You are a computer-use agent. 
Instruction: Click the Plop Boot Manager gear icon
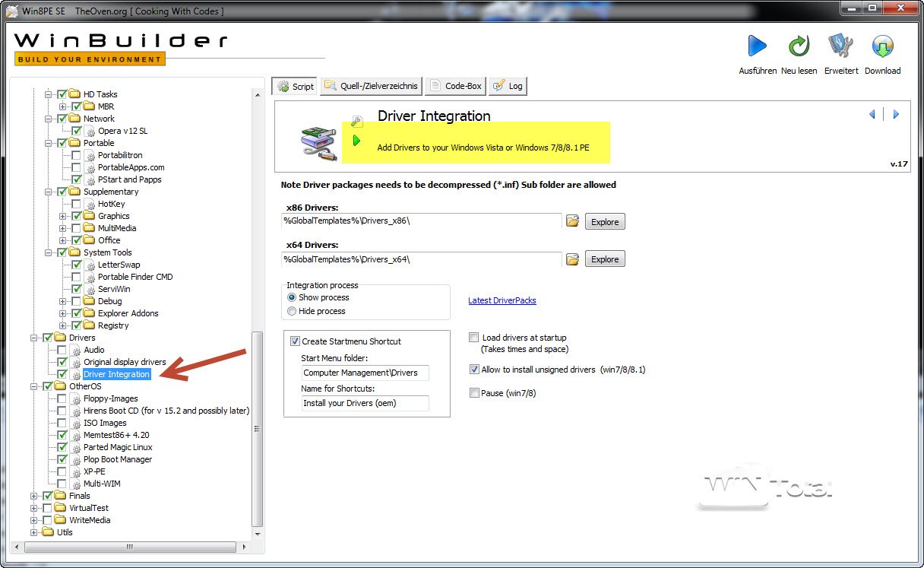(x=76, y=459)
